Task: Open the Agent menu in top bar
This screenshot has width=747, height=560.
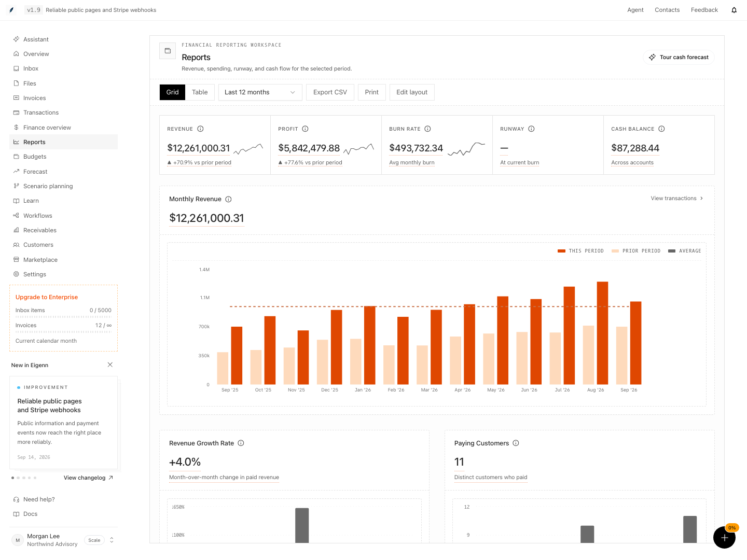Action: [x=635, y=10]
